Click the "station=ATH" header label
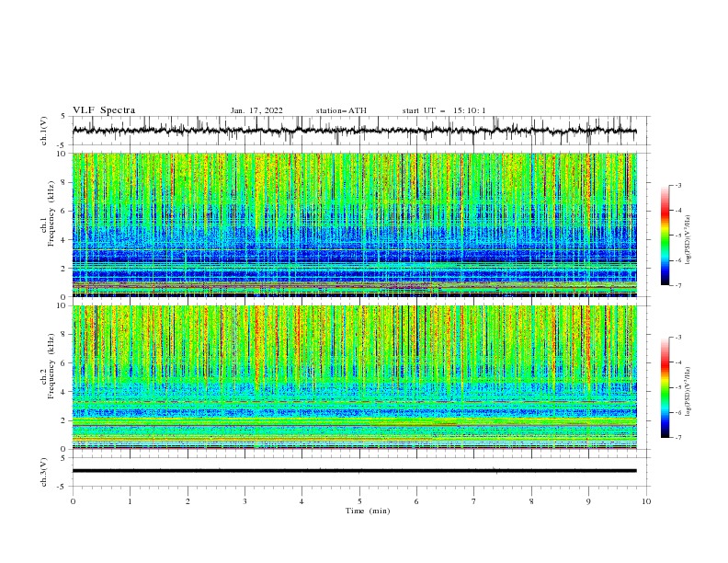728x563 pixels. coord(341,110)
